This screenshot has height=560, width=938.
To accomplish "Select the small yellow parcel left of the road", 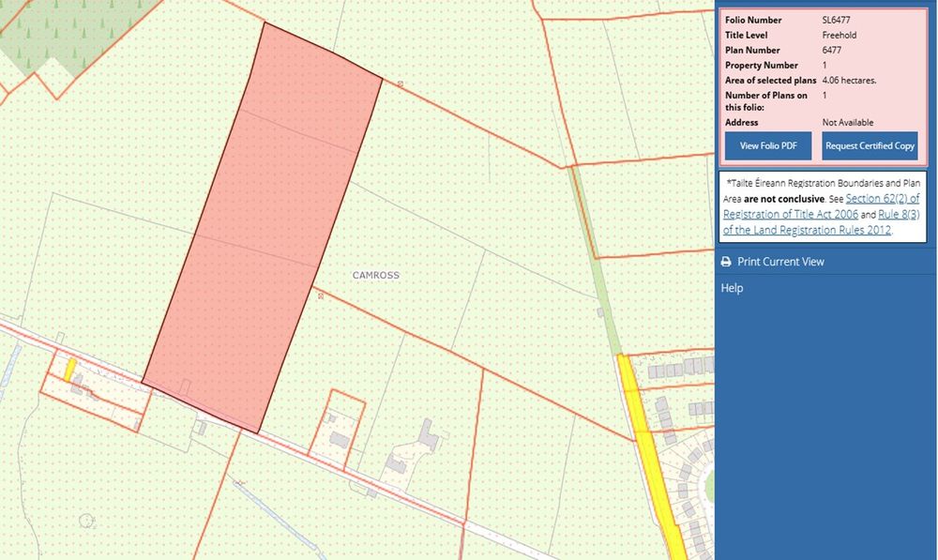I will 69,368.
